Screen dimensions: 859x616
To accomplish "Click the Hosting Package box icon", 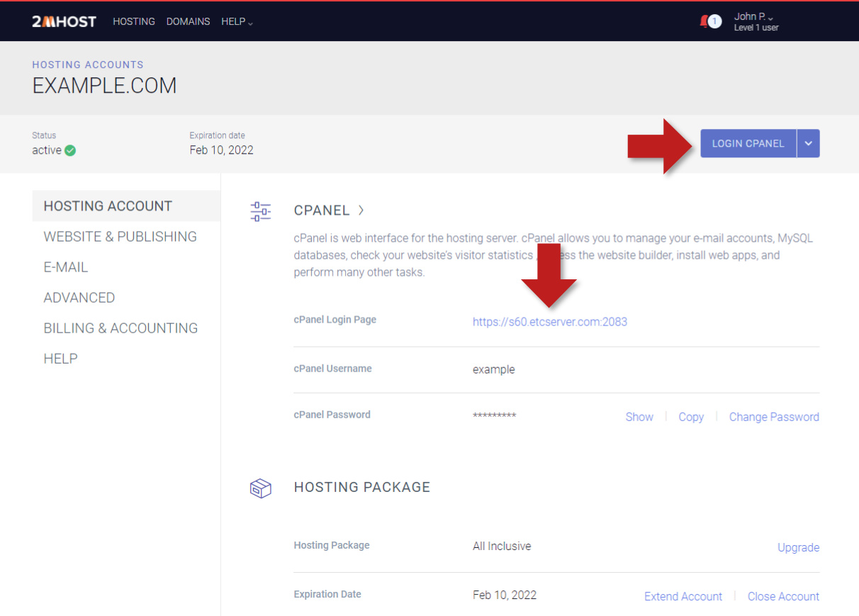I will click(261, 488).
